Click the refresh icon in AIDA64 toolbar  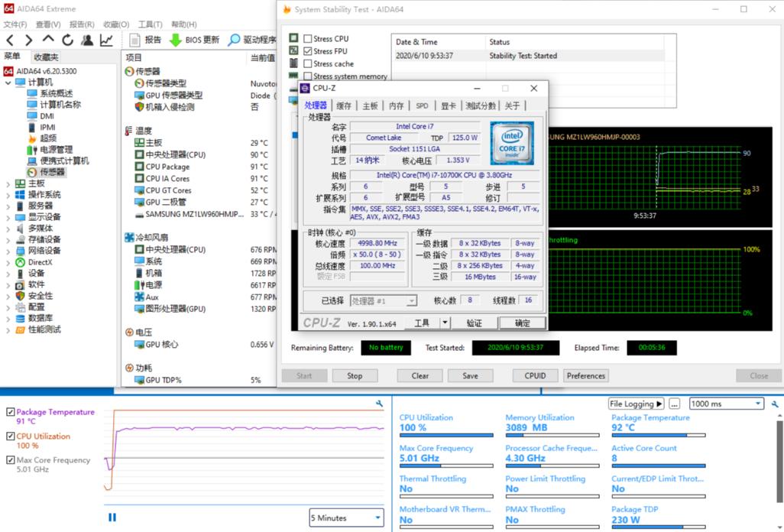coord(66,39)
